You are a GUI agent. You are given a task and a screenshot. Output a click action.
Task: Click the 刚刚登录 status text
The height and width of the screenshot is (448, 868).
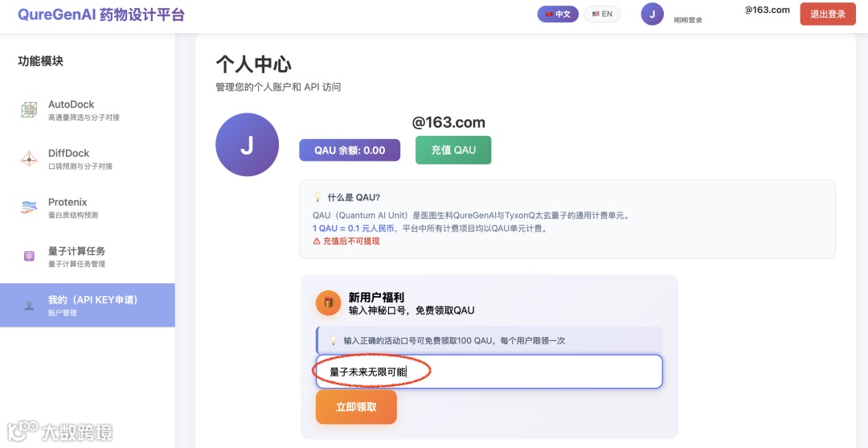point(687,20)
